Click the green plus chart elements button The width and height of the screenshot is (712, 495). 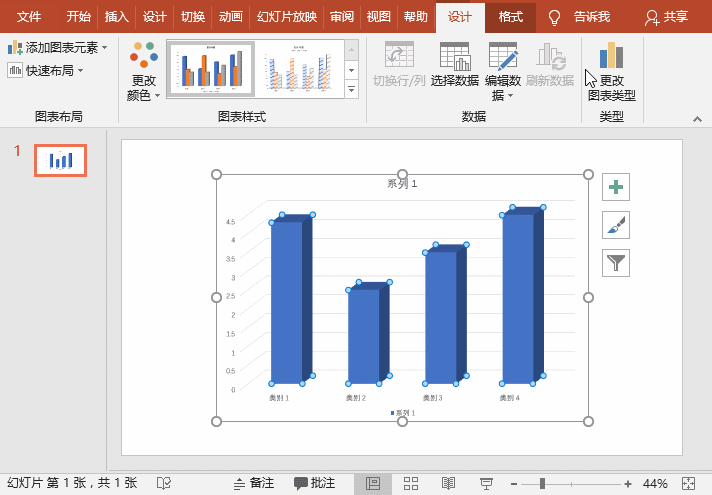(616, 187)
